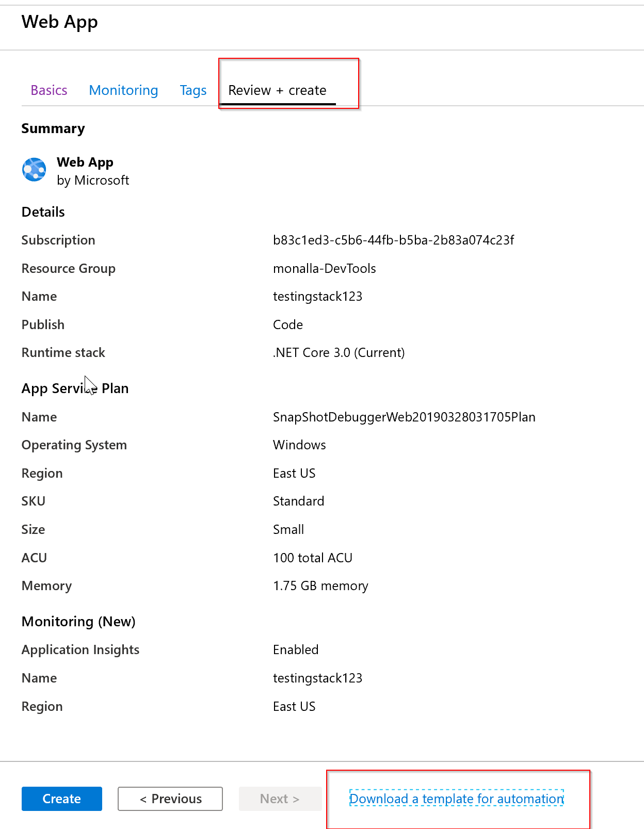The height and width of the screenshot is (829, 644).
Task: Click the Next button
Action: pyautogui.click(x=280, y=799)
